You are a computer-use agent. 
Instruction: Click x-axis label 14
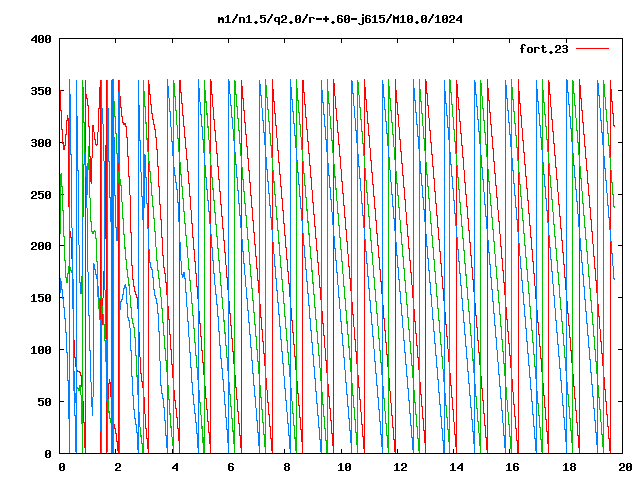[456, 467]
